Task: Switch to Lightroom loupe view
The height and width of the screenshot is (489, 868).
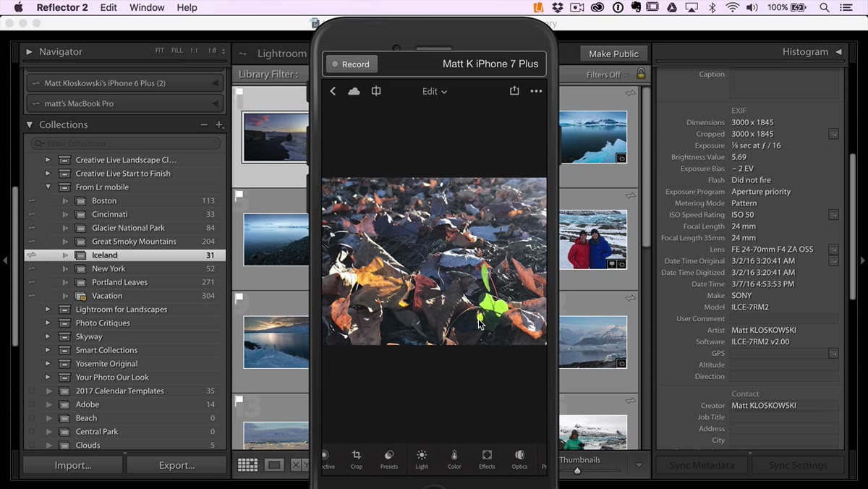Action: click(x=273, y=465)
